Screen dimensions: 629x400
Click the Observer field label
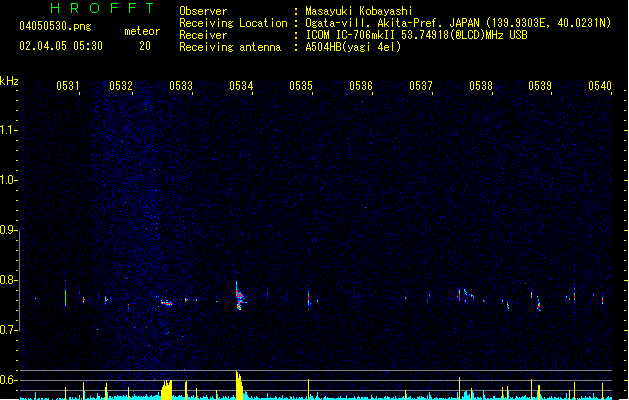tap(203, 11)
